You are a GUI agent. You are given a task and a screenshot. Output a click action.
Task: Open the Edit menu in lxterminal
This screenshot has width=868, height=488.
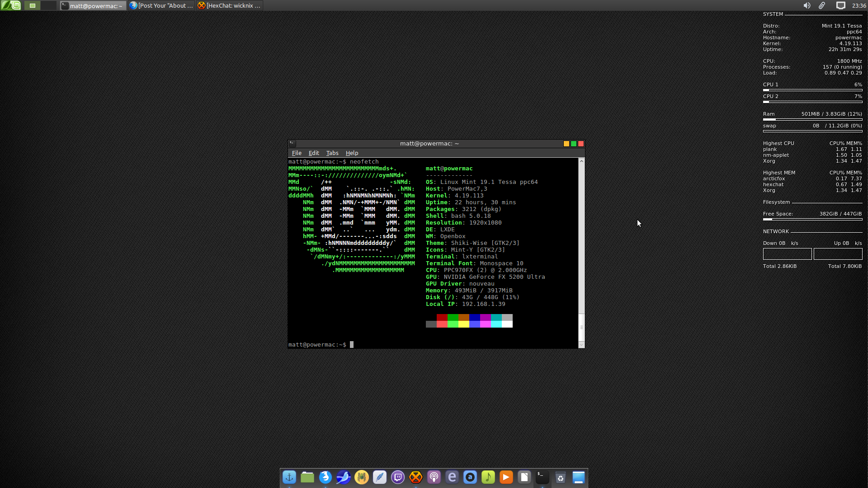coord(314,153)
